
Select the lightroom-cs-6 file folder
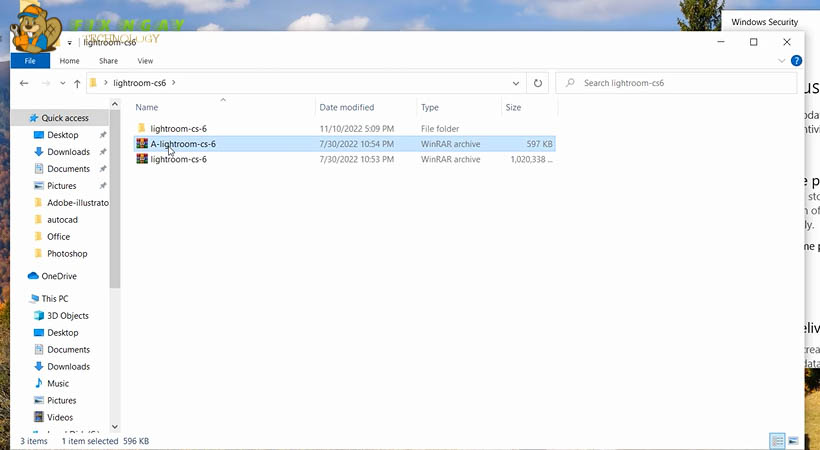178,128
